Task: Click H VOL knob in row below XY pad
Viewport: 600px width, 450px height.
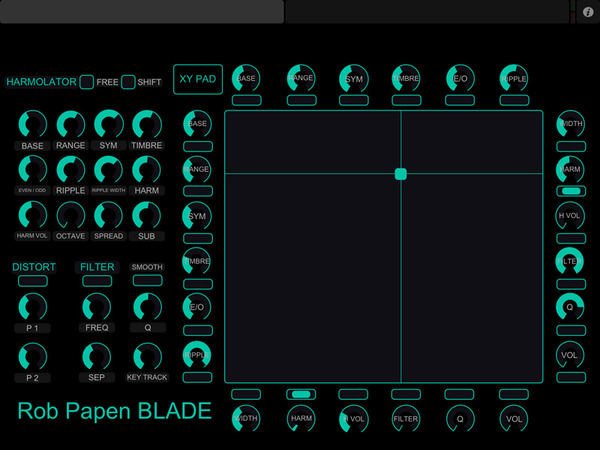Action: (354, 419)
